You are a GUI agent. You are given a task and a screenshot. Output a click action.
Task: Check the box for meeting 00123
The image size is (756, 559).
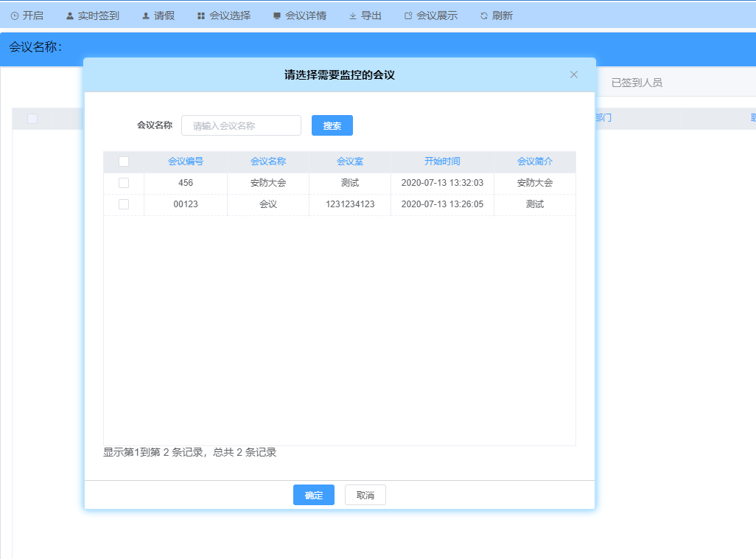click(124, 204)
